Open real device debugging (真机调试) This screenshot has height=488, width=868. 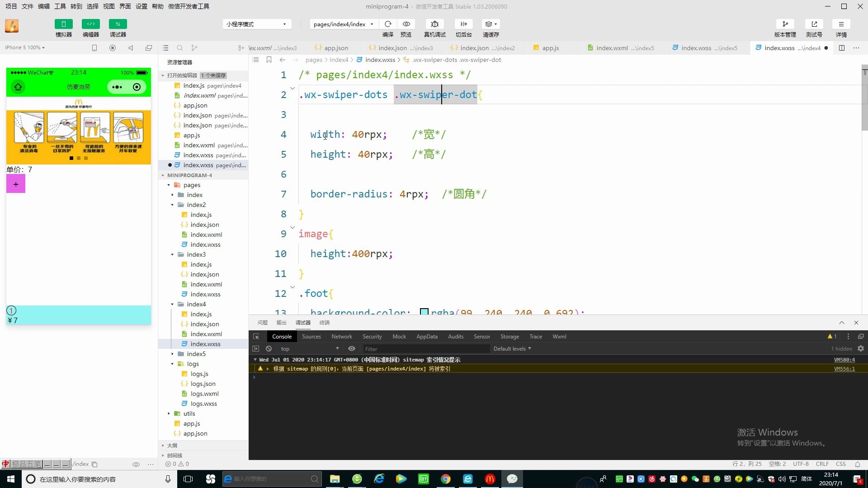point(434,24)
